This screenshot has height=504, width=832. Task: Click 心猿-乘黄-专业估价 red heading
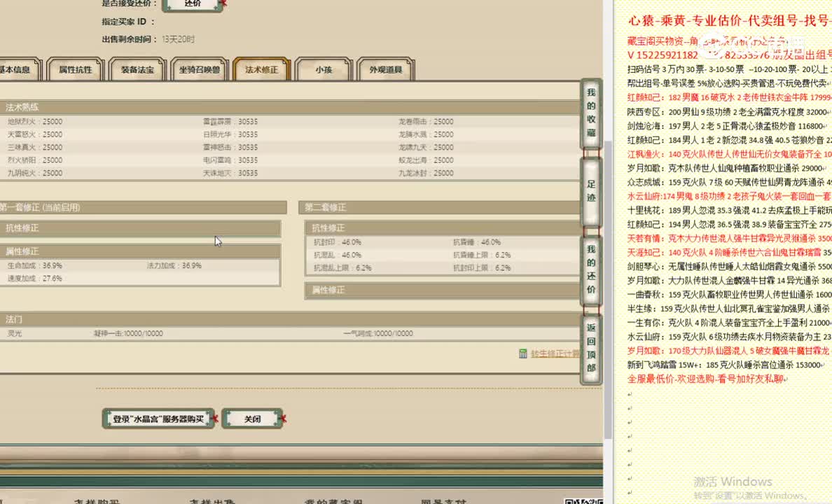[x=730, y=21]
